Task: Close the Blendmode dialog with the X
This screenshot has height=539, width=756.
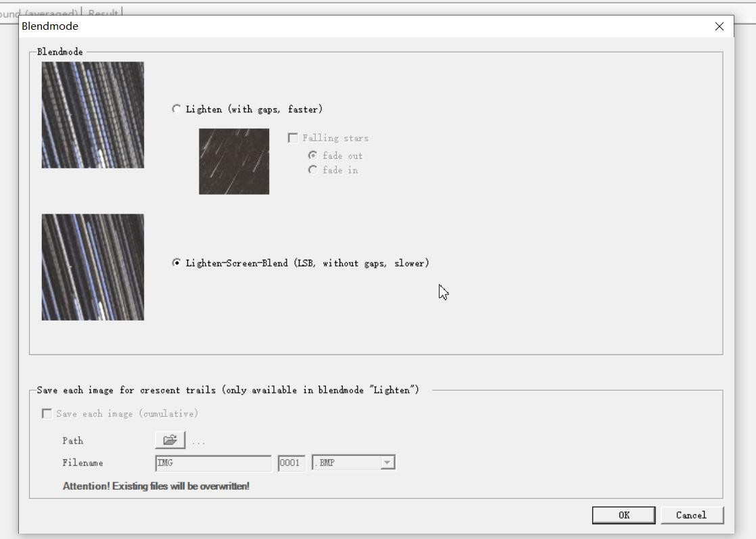Action: [x=719, y=26]
